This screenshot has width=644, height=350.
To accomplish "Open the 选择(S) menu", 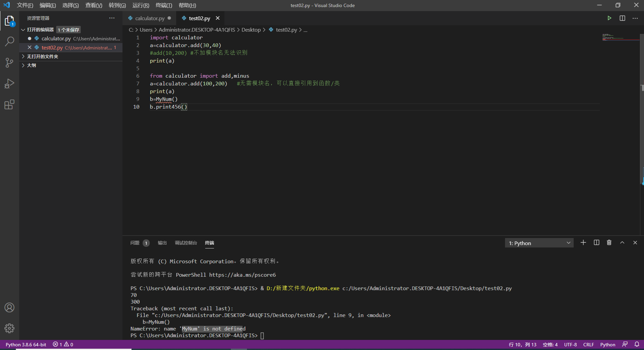I will [x=71, y=5].
